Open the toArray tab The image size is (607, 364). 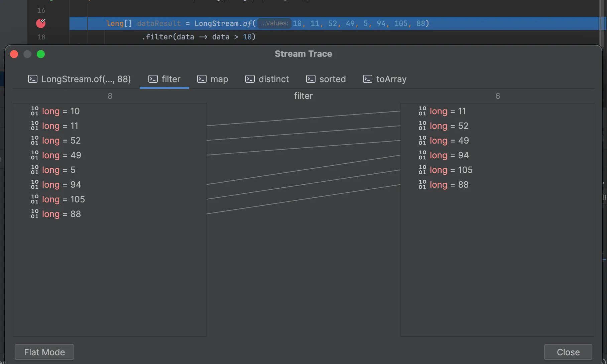385,79
